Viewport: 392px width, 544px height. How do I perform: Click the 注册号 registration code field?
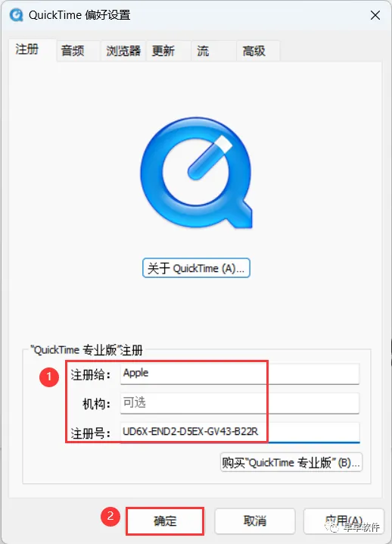(239, 433)
